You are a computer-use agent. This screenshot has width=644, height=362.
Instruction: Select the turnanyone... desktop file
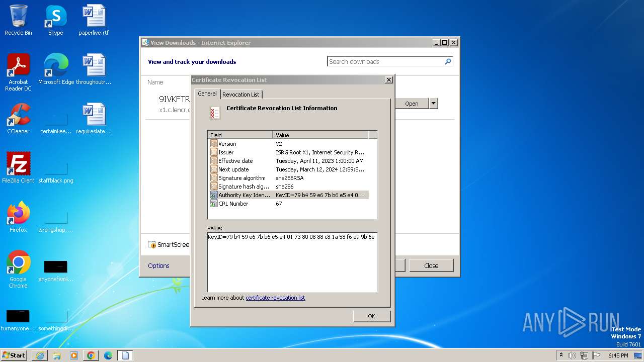click(18, 320)
